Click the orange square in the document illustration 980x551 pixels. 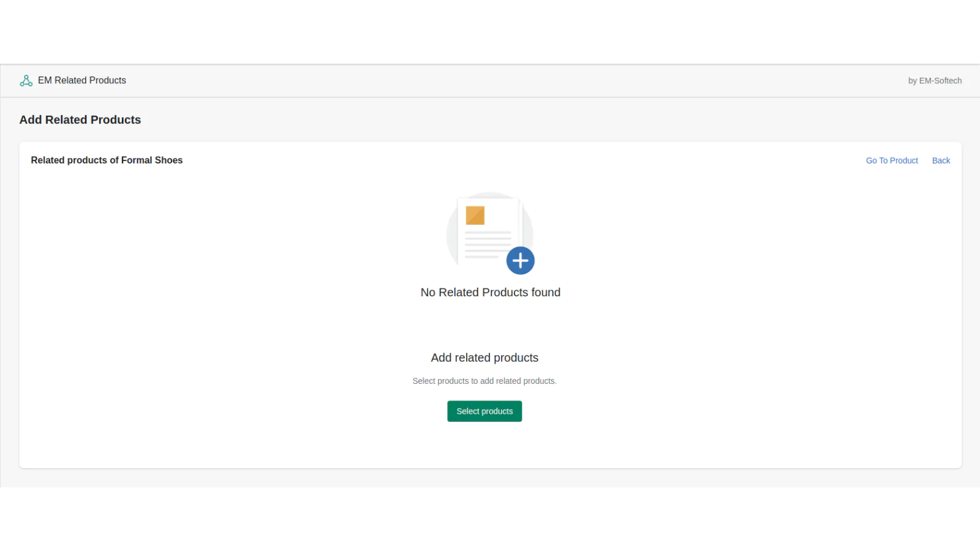475,216
